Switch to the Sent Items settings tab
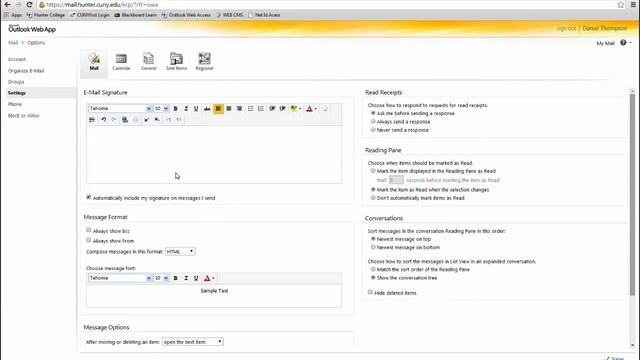This screenshot has height=360, width=640. (x=176, y=62)
